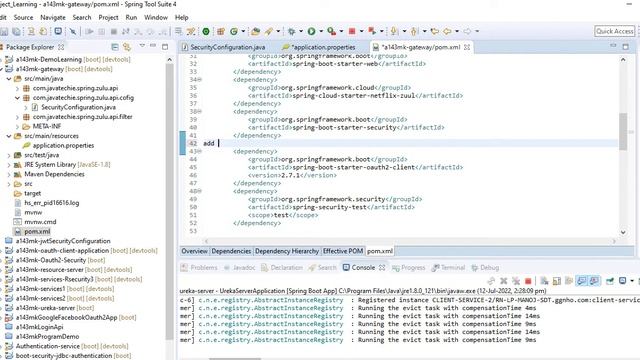Image resolution: width=640 pixels, height=360 pixels.
Task: Click the Relaunch red-green toolbar icon
Action: coord(372,31)
